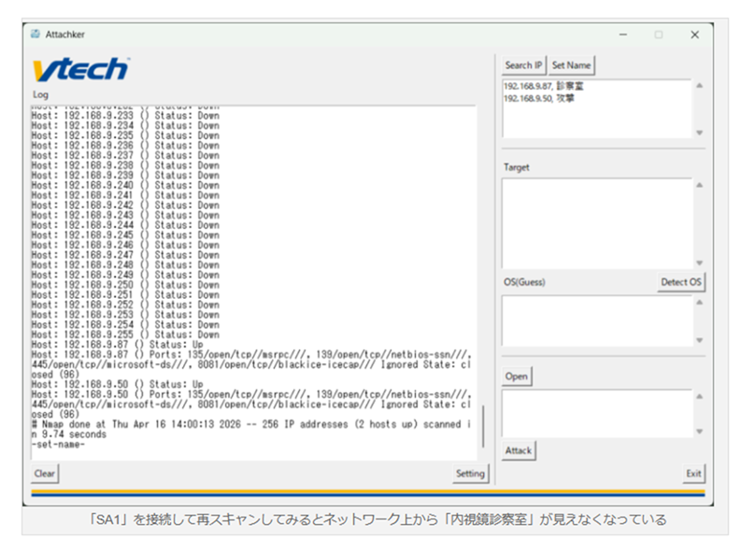The image size is (756, 554).
Task: Click the Attack button
Action: click(x=519, y=451)
